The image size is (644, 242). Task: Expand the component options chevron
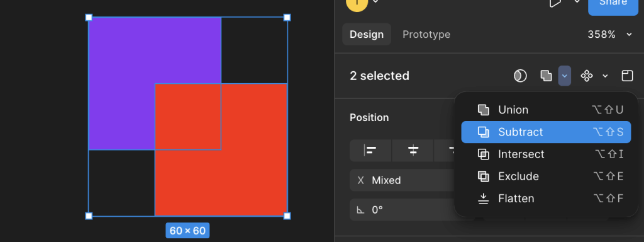point(605,76)
